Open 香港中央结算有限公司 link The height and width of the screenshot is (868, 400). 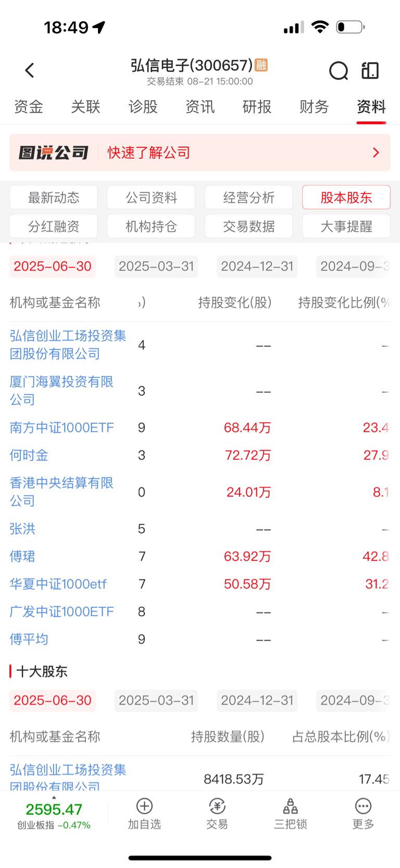[61, 492]
